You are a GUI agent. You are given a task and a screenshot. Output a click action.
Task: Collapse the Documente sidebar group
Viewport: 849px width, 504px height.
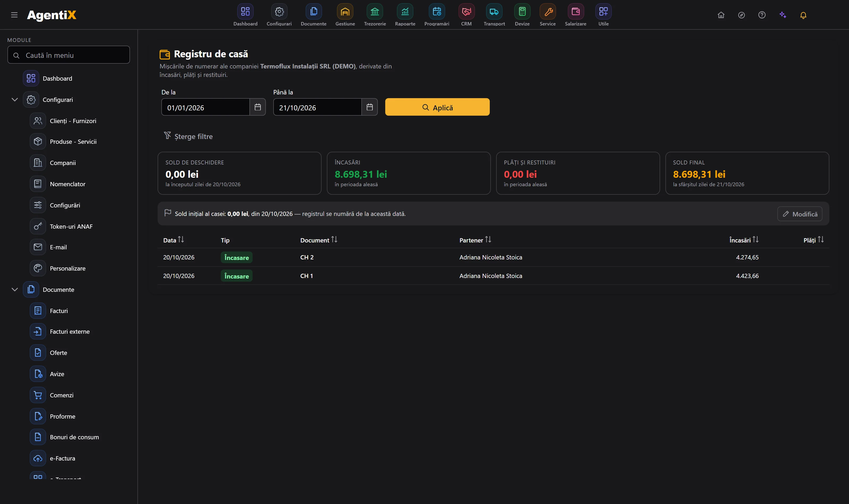[x=15, y=289]
